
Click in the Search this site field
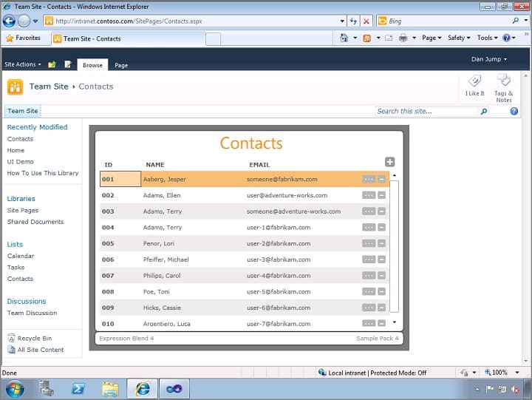click(x=426, y=111)
